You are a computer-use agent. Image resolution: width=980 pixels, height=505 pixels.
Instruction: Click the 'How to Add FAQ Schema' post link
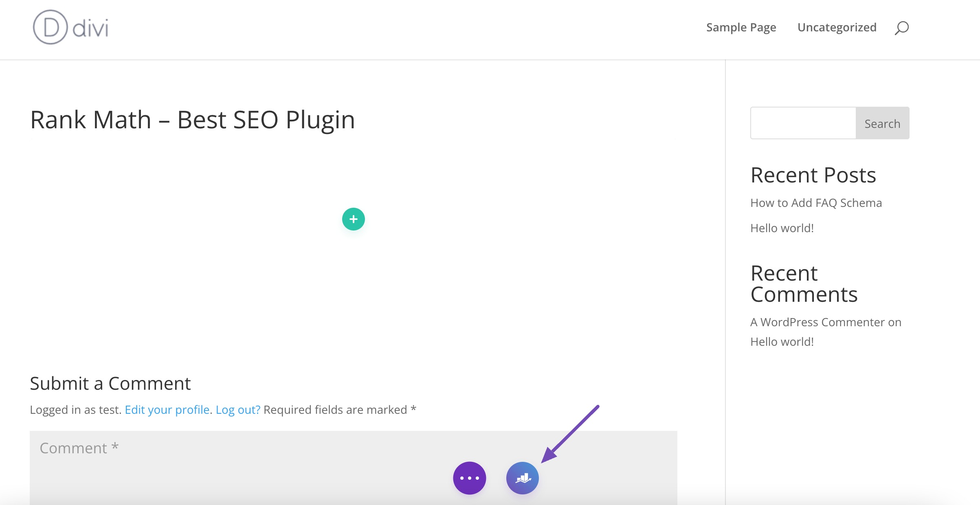pos(816,202)
